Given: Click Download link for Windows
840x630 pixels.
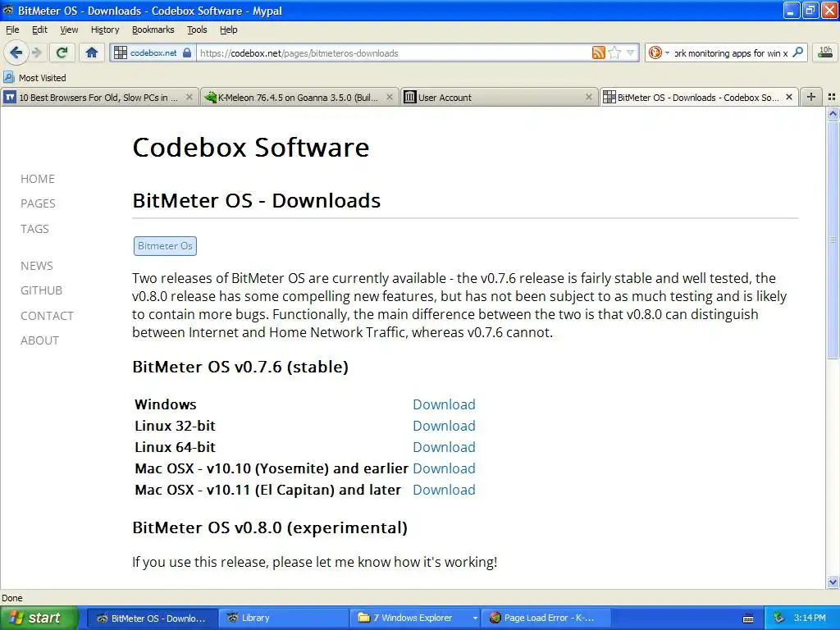Looking at the screenshot, I should [x=444, y=404].
